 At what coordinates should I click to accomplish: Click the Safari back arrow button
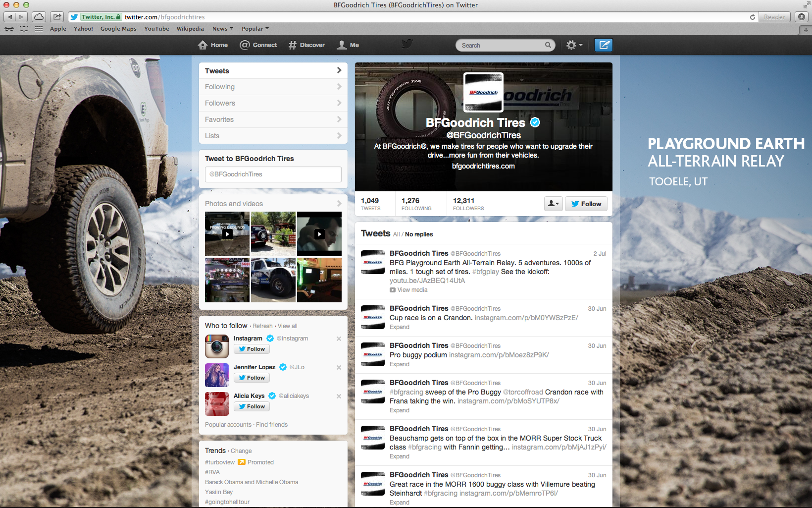coord(9,17)
